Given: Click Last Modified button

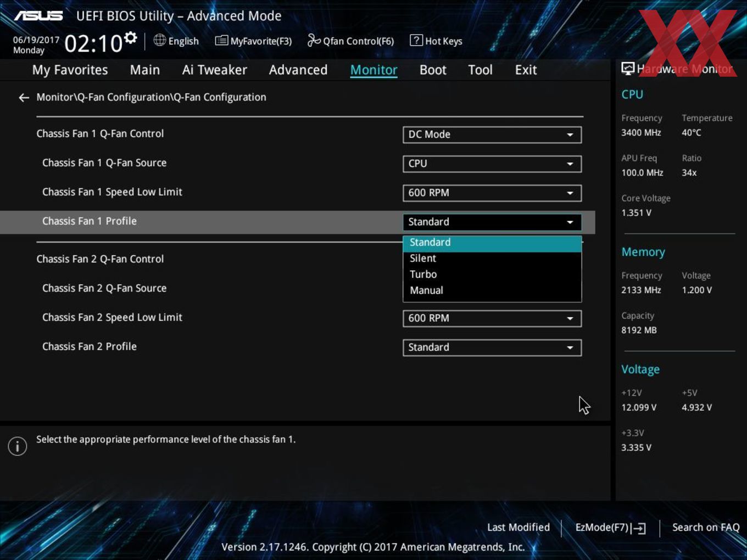Looking at the screenshot, I should point(518,527).
